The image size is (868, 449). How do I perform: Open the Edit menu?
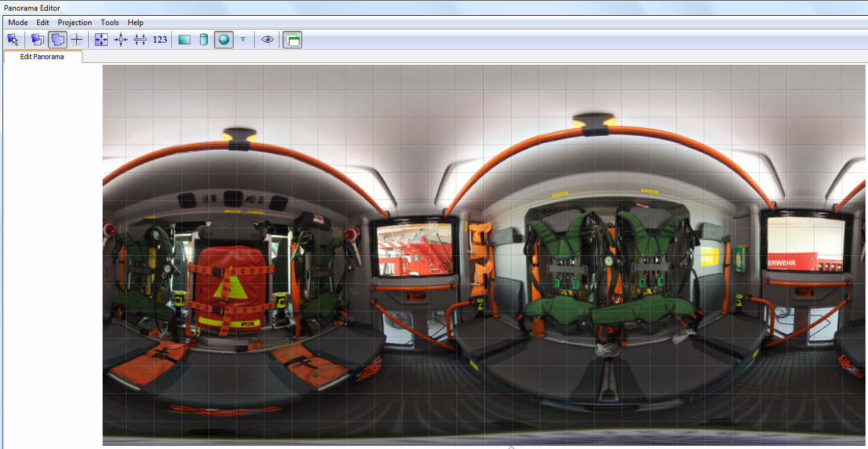pos(43,23)
